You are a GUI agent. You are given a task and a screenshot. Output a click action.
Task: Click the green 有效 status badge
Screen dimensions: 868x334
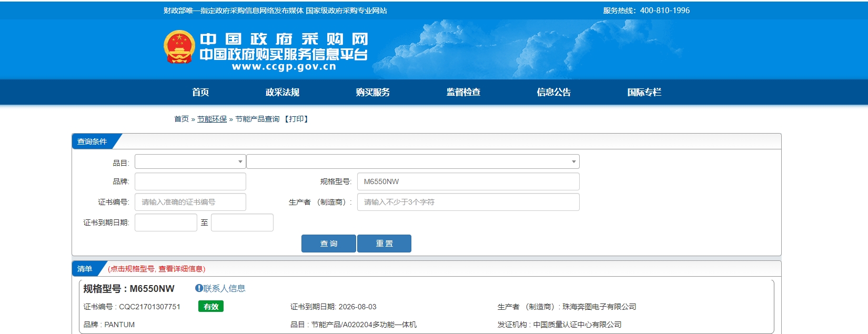[211, 307]
